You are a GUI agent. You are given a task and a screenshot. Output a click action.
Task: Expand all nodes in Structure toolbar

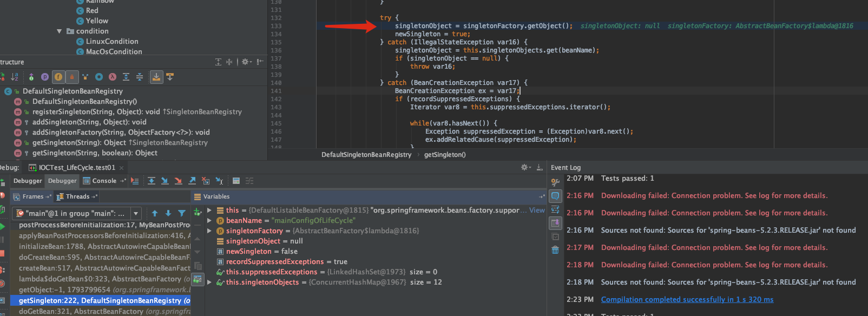click(x=126, y=77)
